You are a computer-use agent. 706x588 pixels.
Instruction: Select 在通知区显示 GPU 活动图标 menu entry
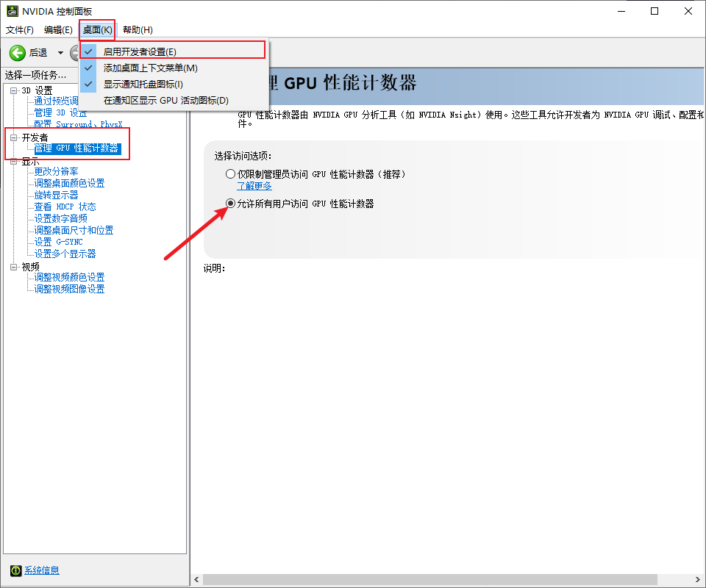click(166, 100)
